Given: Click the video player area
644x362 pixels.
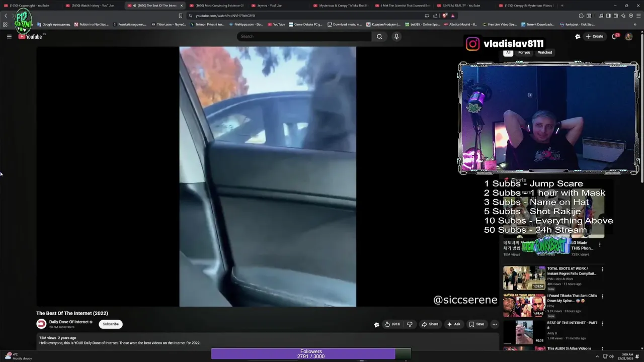Looking at the screenshot, I should [x=267, y=176].
